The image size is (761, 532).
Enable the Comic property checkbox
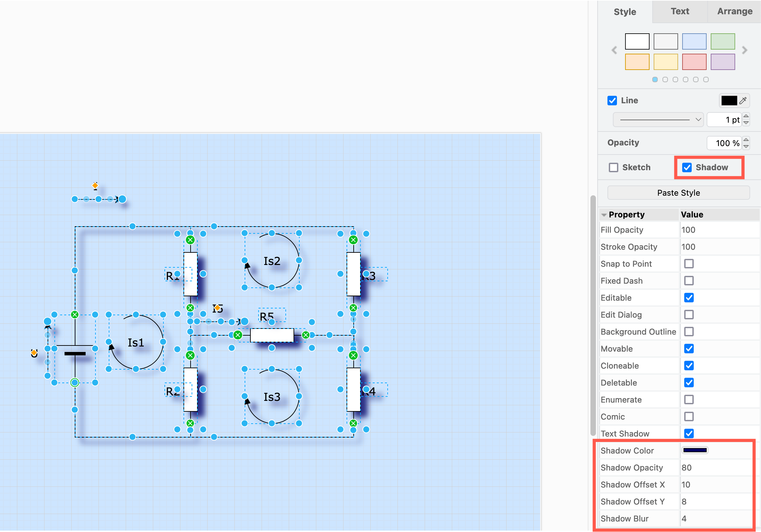click(x=689, y=416)
